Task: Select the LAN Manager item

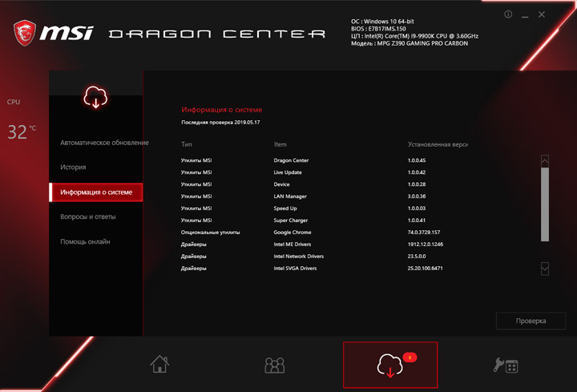Action: (290, 196)
